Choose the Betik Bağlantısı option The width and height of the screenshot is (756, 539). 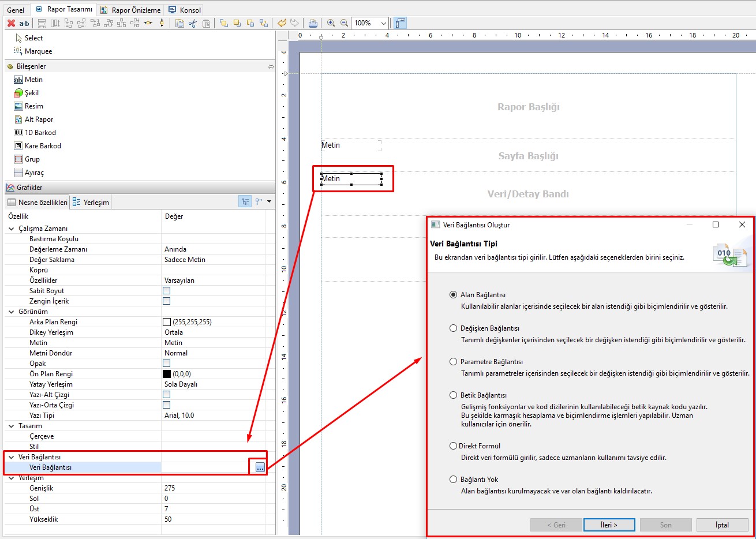tap(453, 395)
